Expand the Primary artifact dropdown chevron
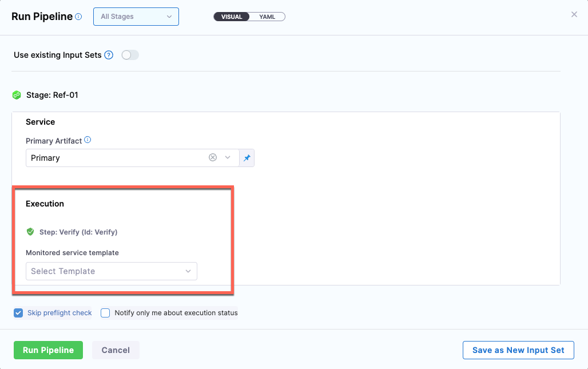 (228, 158)
